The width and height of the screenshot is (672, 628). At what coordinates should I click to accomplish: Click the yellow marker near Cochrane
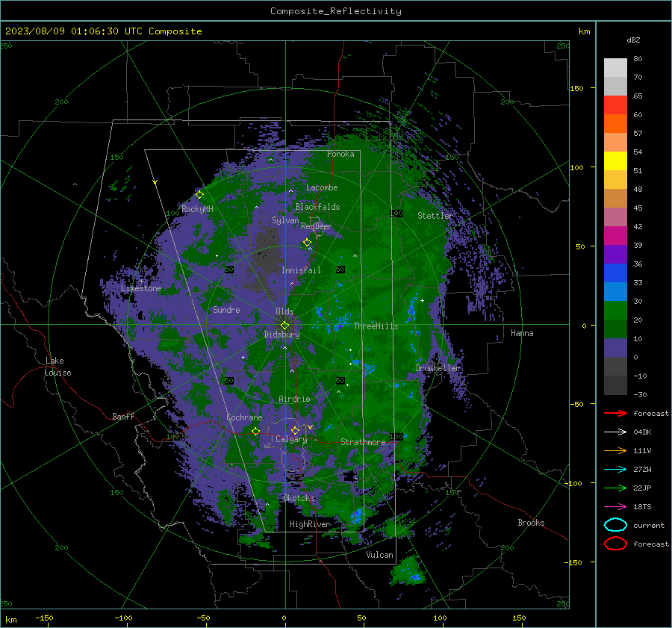tap(255, 432)
